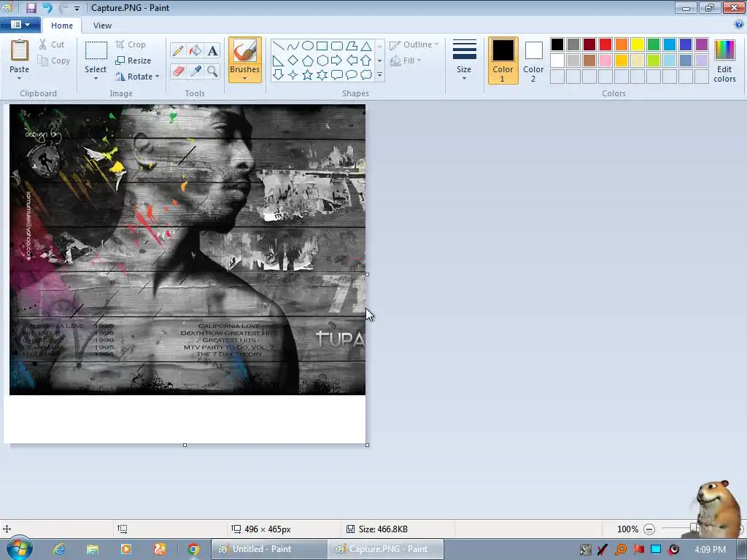Choose the Cloud callout shape

[x=366, y=75]
